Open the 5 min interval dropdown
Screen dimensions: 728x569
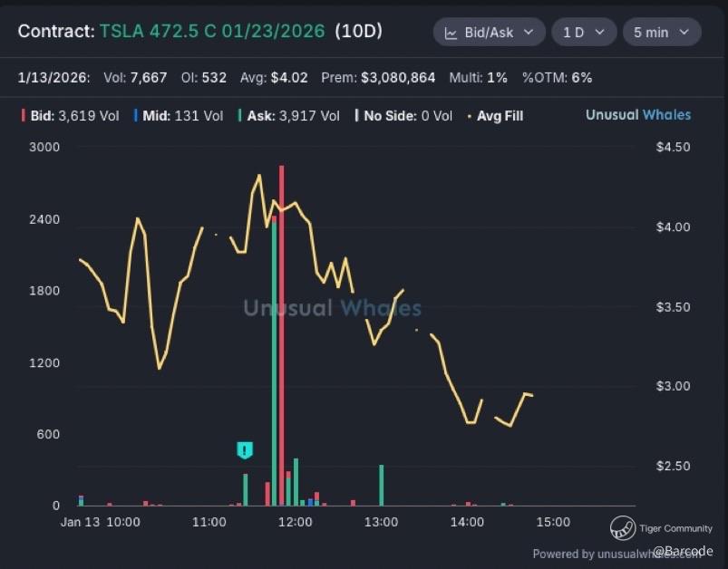pos(661,33)
